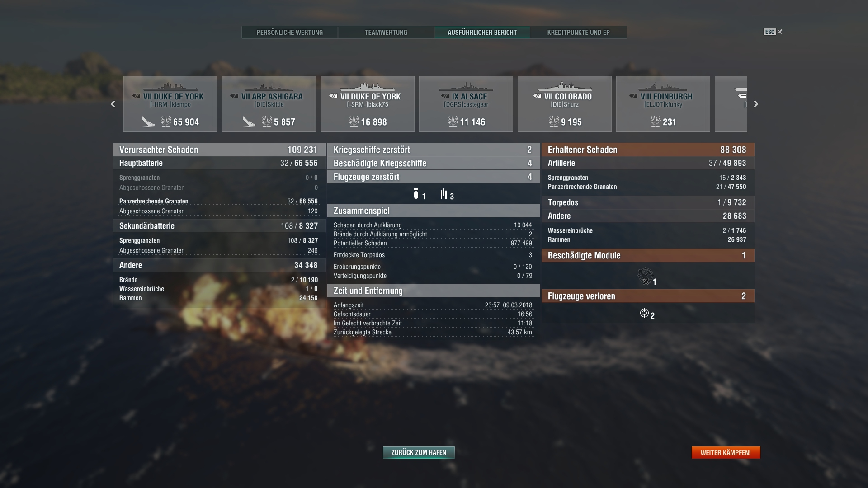Viewport: 868px width, 488px height.
Task: Select the ARP Ashigara ship card
Action: 269,104
